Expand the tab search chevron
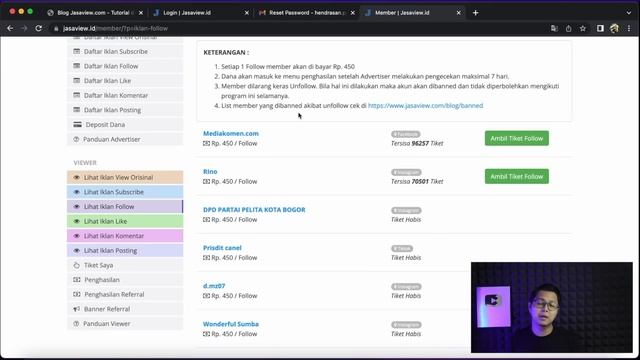The height and width of the screenshot is (360, 640). [629, 13]
